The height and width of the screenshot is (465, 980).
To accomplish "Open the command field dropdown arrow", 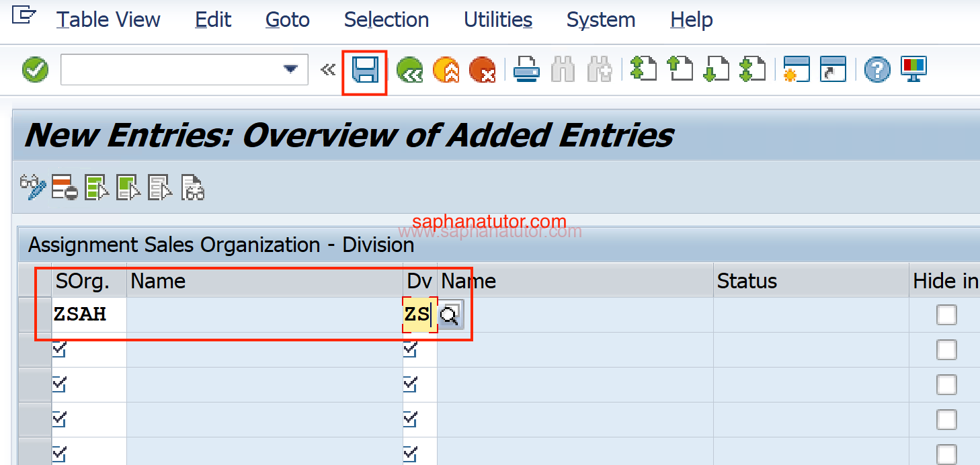I will pos(290,69).
